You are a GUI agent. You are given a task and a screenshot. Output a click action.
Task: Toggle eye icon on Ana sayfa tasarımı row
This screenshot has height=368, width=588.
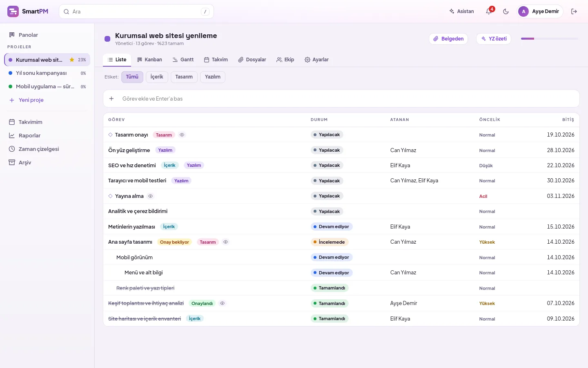coord(225,242)
